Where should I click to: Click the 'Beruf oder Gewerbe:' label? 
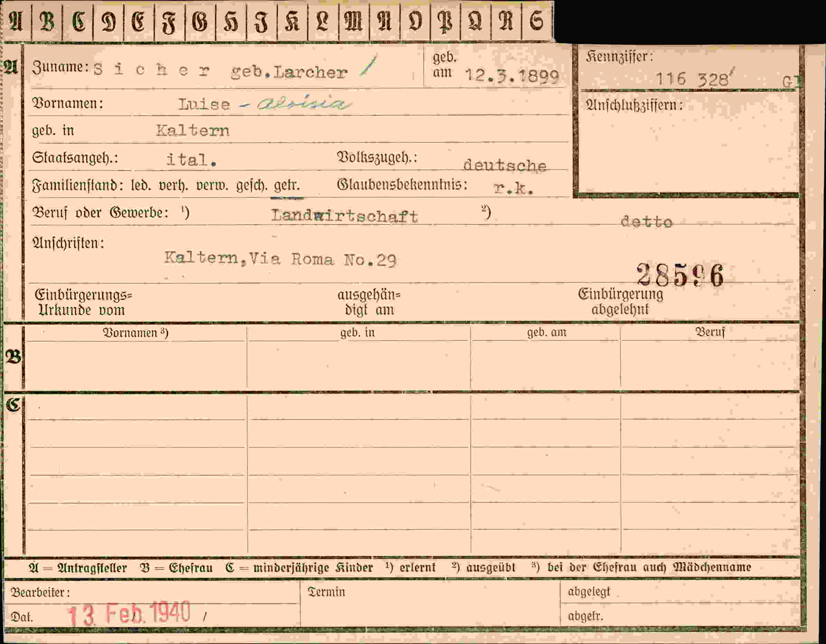[x=100, y=213]
